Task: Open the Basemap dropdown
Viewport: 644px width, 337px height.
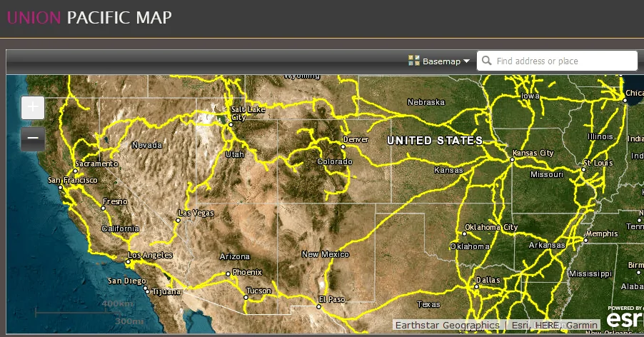Action: pyautogui.click(x=439, y=61)
